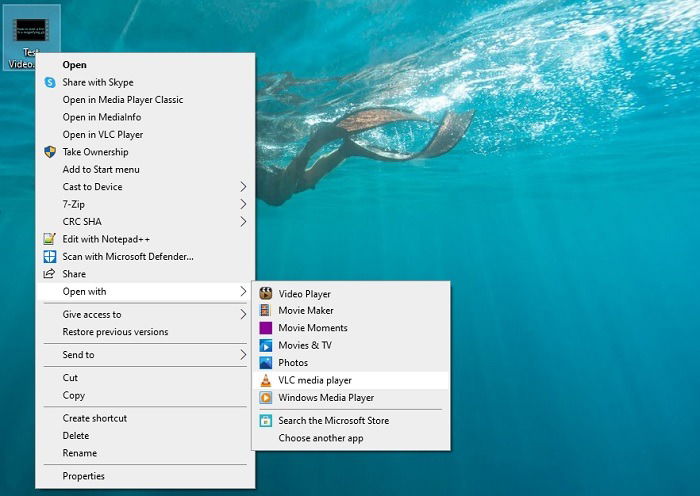
Task: Expand the Give access to chevron
Action: click(x=243, y=314)
